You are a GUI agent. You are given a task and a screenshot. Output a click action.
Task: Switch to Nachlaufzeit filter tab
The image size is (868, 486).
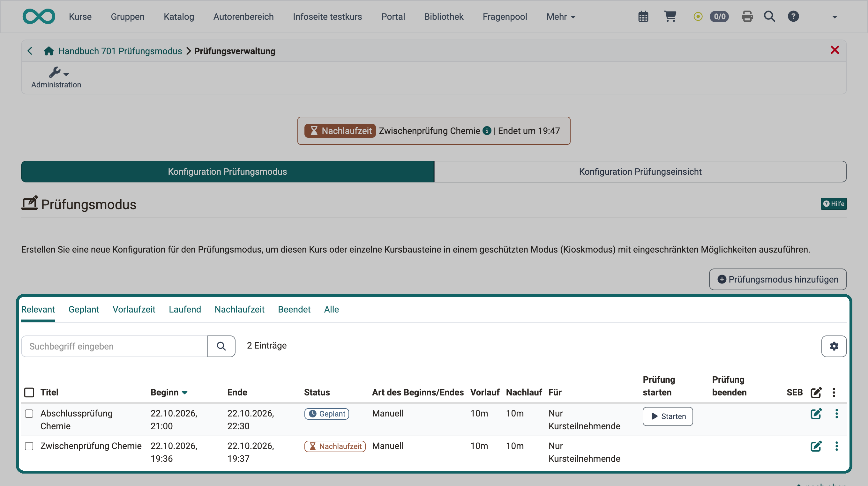pyautogui.click(x=239, y=309)
